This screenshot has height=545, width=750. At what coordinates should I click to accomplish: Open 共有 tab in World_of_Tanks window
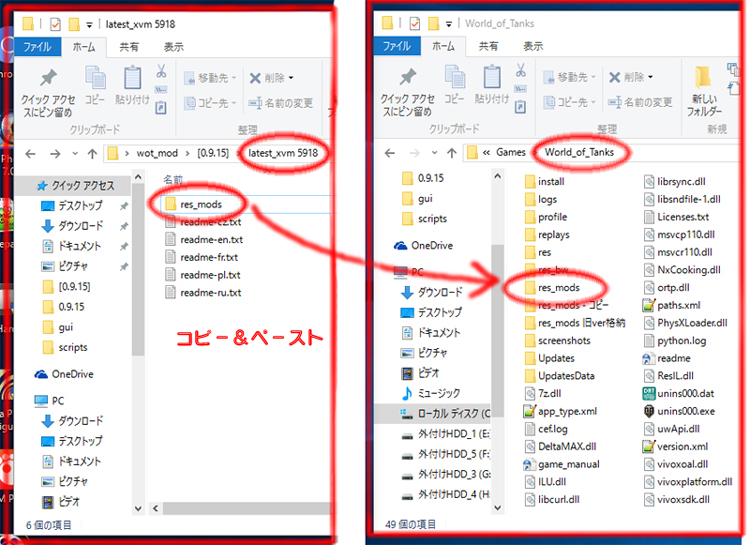488,46
